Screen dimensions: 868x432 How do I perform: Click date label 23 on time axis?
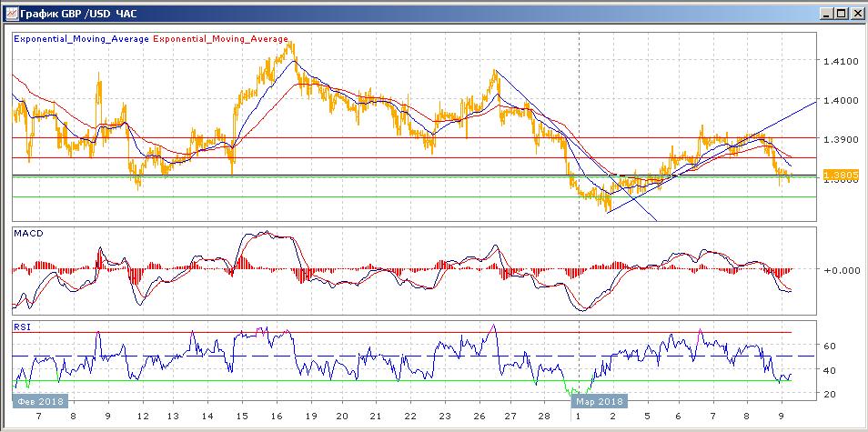(444, 416)
